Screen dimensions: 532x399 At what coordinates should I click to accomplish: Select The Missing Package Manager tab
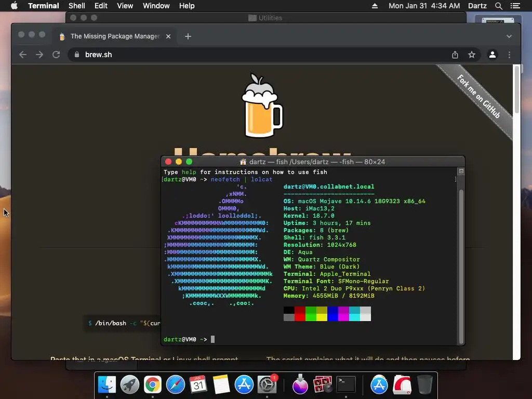tap(114, 36)
